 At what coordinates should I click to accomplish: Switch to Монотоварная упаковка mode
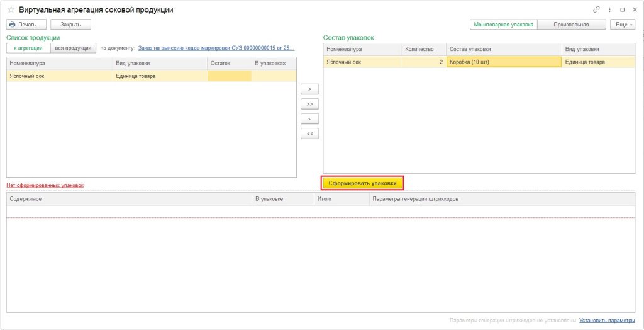pyautogui.click(x=504, y=25)
